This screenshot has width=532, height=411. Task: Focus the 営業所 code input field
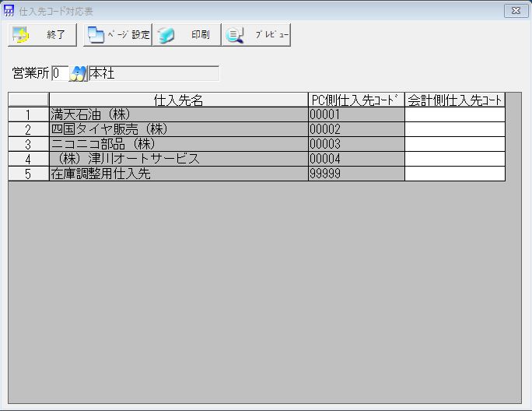pos(59,74)
